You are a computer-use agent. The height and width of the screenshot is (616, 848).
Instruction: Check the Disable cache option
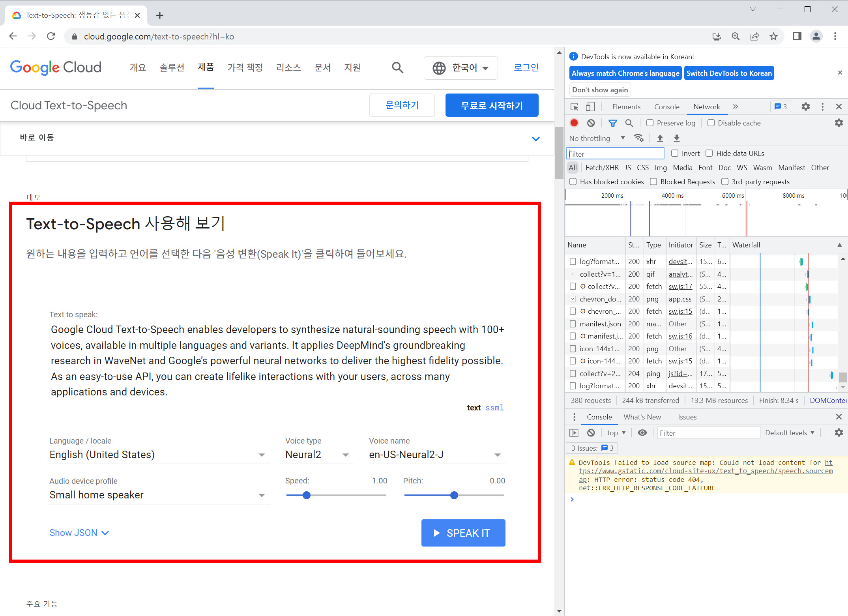[x=711, y=123]
